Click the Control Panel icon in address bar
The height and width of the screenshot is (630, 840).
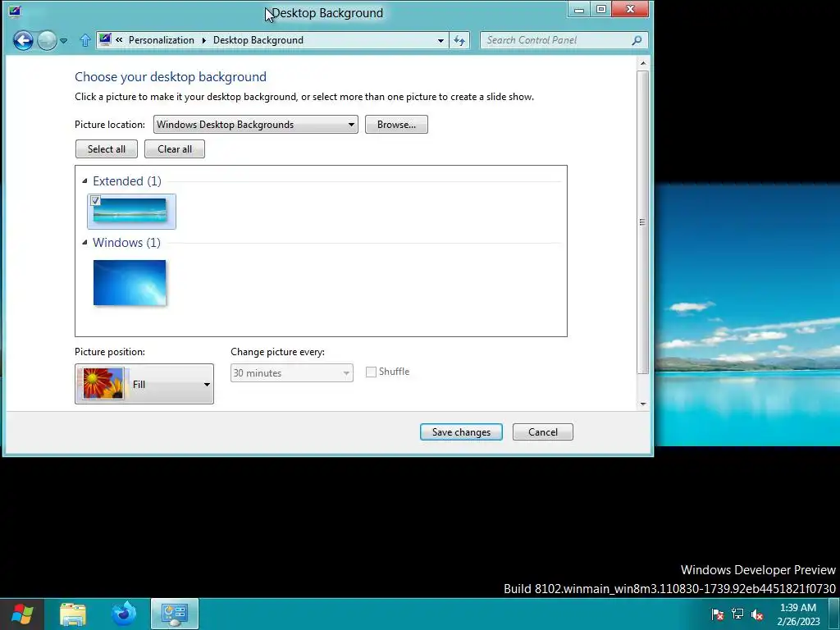point(105,39)
